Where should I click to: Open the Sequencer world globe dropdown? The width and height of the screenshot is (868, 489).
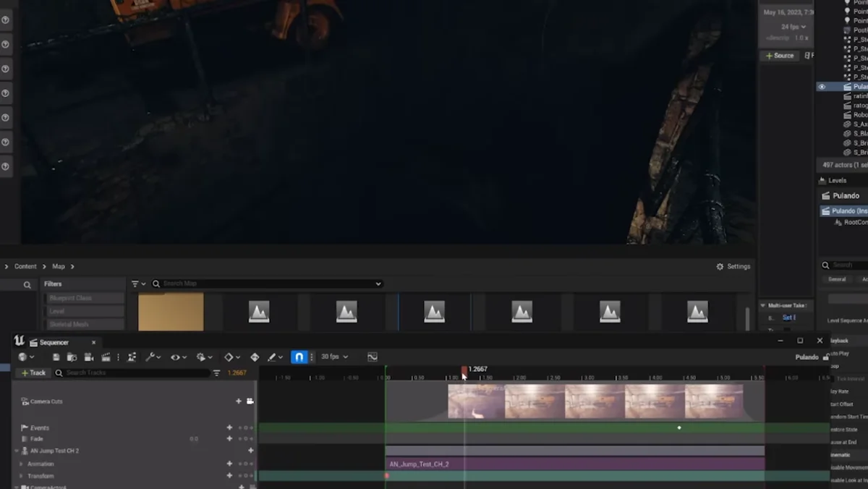(27, 357)
